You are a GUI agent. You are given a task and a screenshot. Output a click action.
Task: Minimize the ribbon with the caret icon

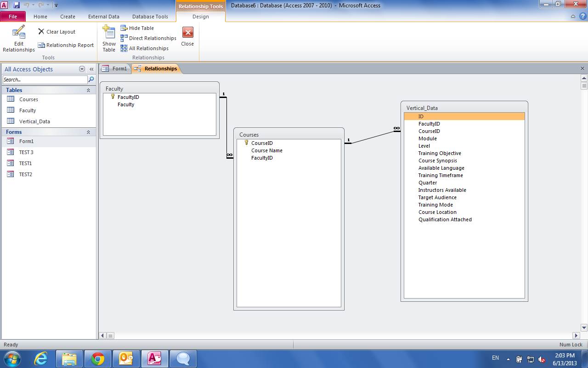(573, 17)
